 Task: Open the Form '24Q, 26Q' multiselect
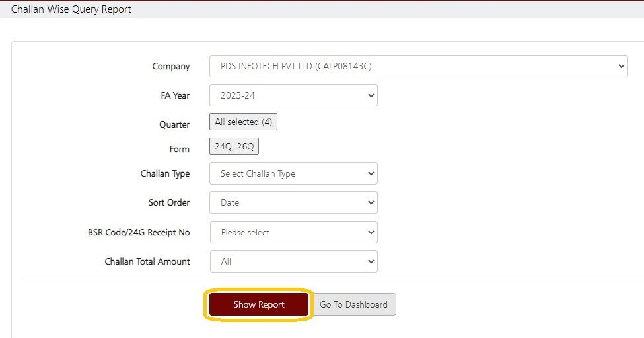pyautogui.click(x=234, y=147)
